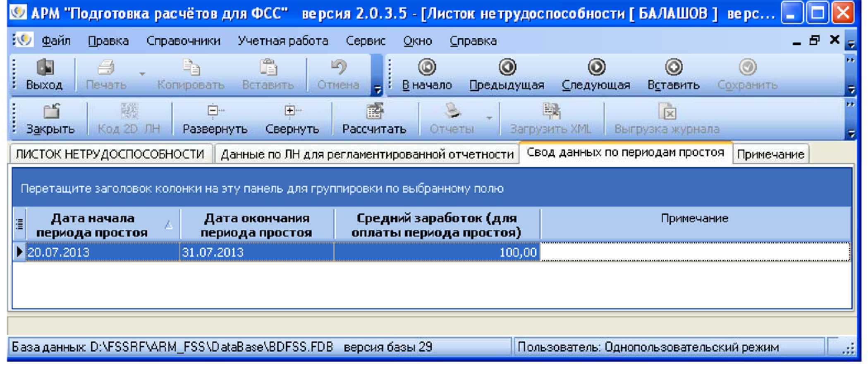This screenshot has width=868, height=368.
Task: Click Дата окончания периода простоя column header
Action: (x=257, y=225)
